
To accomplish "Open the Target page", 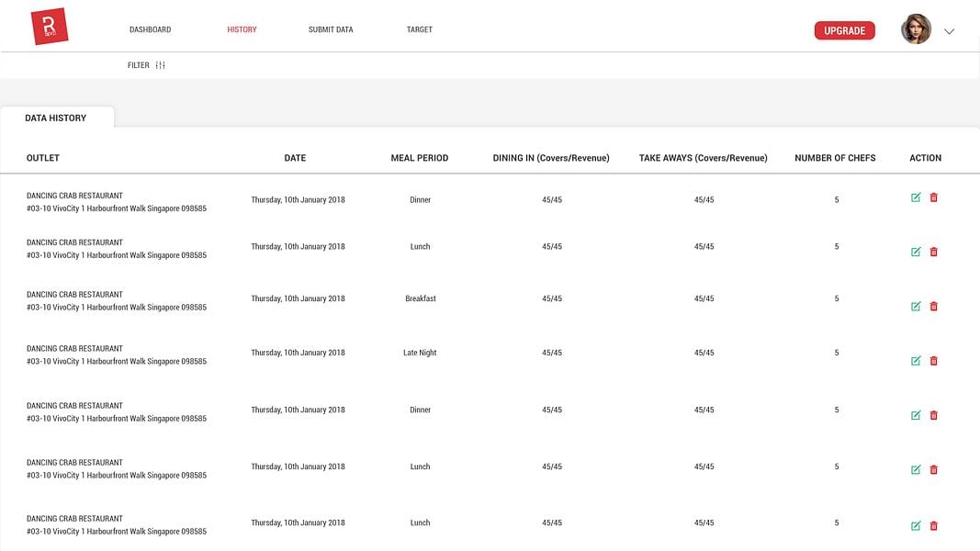I will [x=420, y=29].
